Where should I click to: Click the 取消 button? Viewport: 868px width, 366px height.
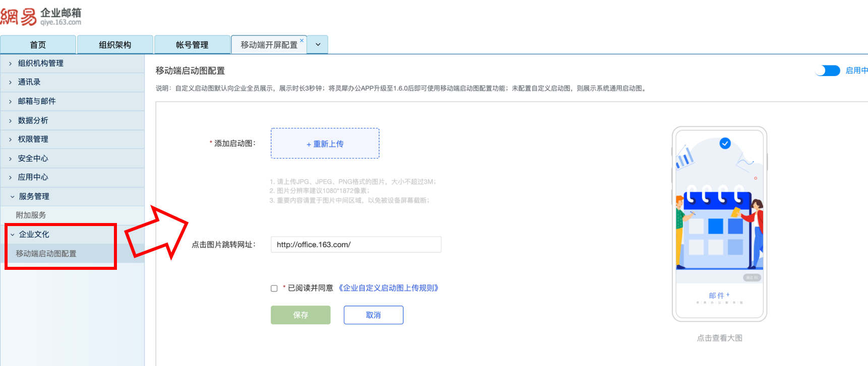point(374,315)
